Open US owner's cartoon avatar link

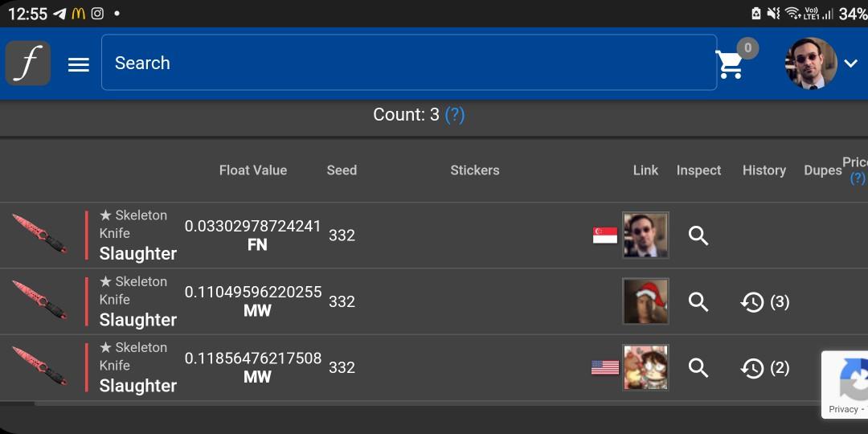click(x=645, y=367)
